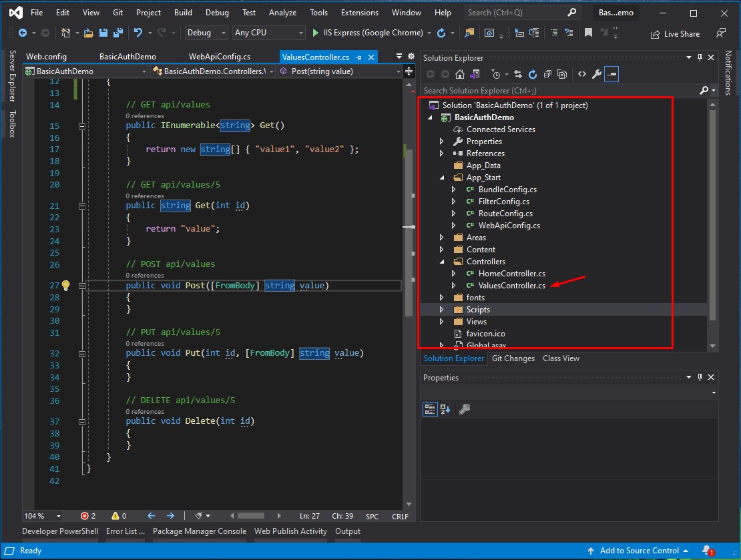Toggle Categorized view in Properties panel

point(429,409)
